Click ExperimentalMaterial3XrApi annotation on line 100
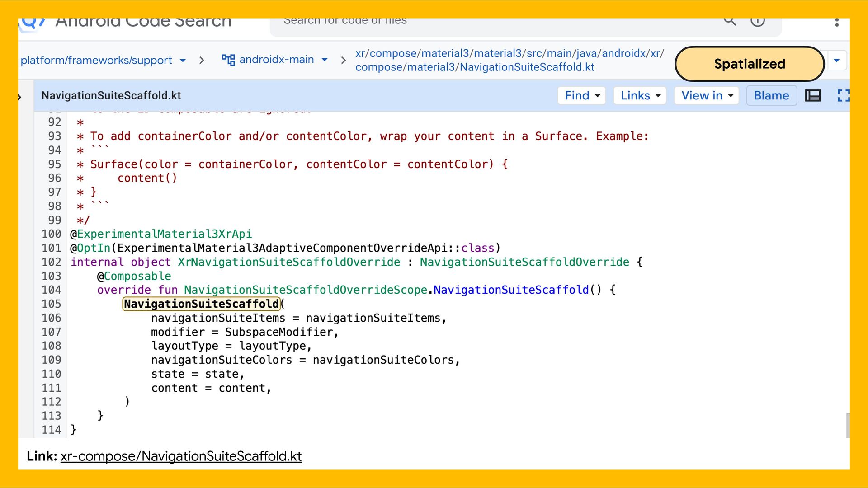The image size is (868, 488). point(165,234)
